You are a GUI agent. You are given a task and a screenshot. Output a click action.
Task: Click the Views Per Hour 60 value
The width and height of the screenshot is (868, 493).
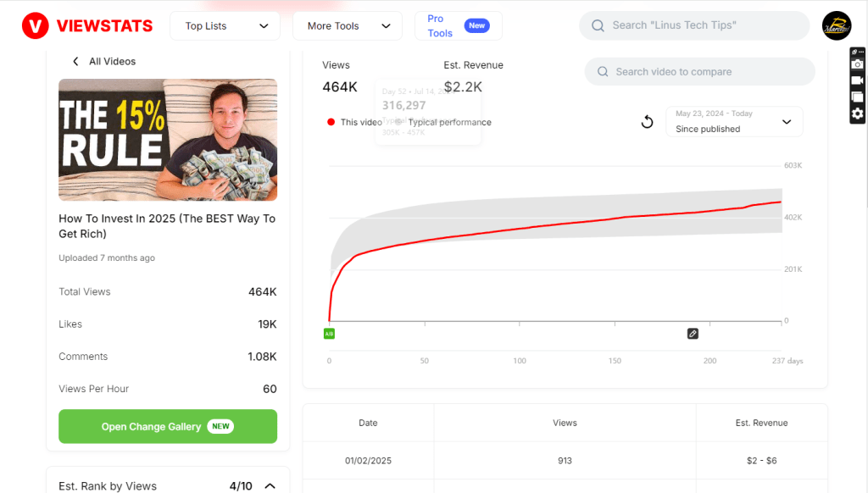pos(270,389)
